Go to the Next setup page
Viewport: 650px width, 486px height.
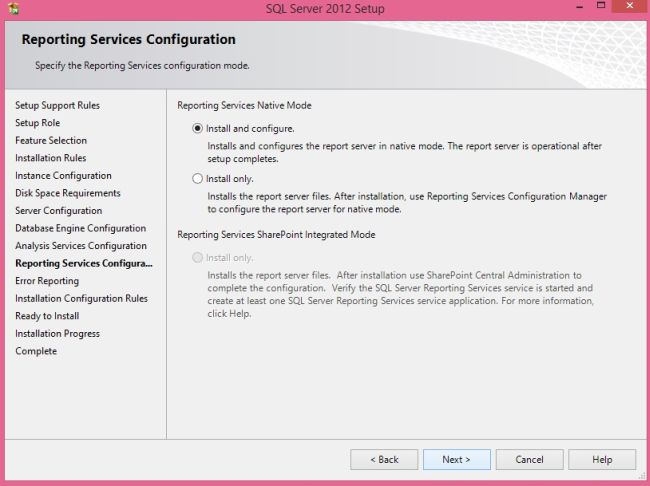pyautogui.click(x=456, y=459)
